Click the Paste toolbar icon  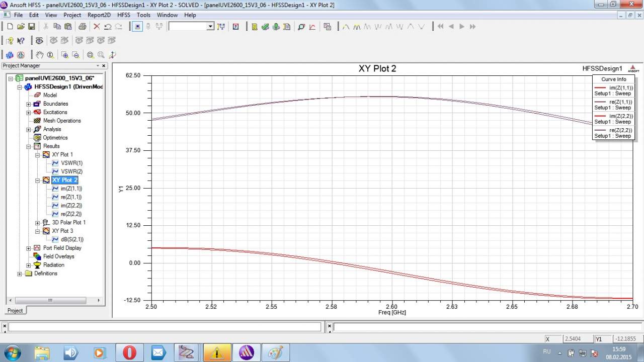point(68,27)
